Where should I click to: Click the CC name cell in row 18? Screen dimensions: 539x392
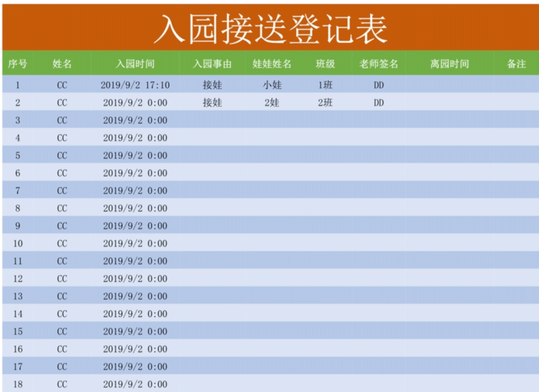click(x=62, y=384)
